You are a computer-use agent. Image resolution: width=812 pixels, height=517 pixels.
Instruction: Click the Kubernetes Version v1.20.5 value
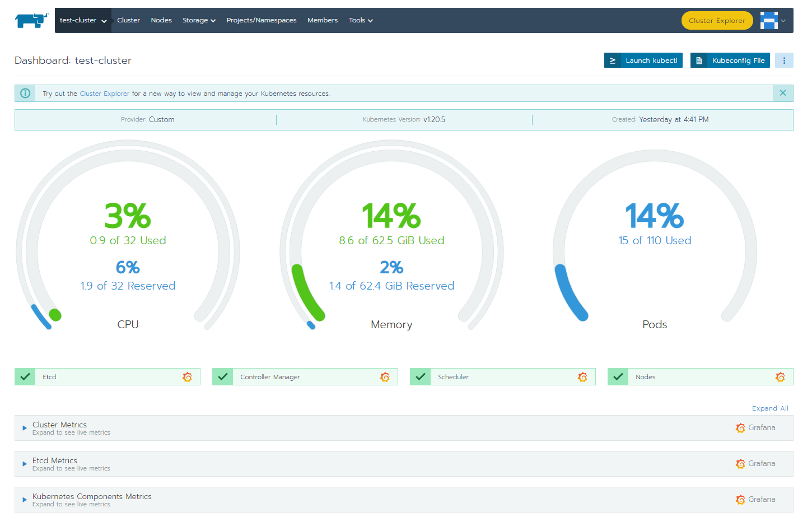[434, 119]
